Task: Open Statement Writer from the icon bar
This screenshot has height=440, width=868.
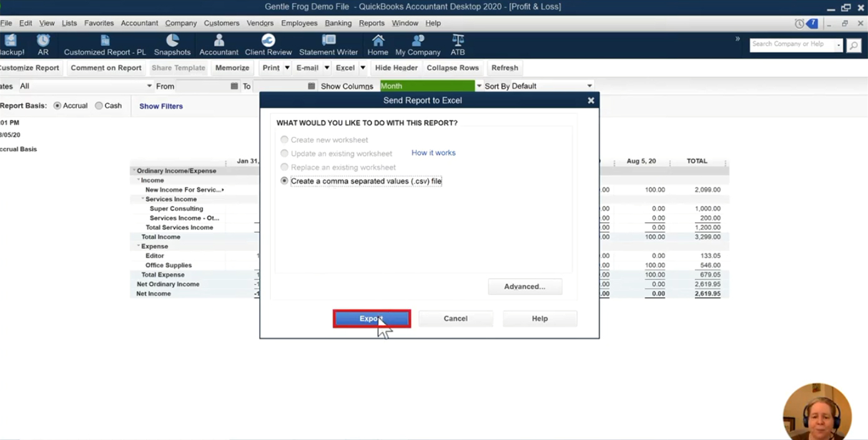Action: [x=328, y=45]
